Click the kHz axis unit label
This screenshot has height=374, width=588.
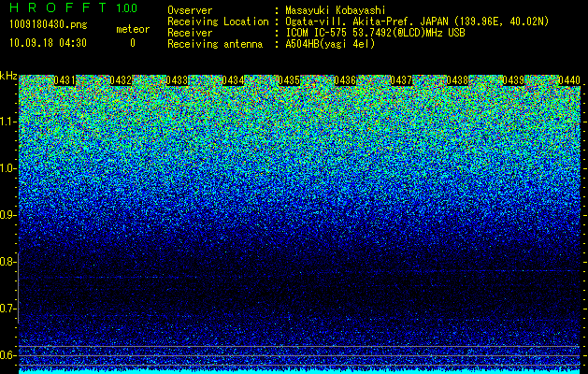click(8, 76)
